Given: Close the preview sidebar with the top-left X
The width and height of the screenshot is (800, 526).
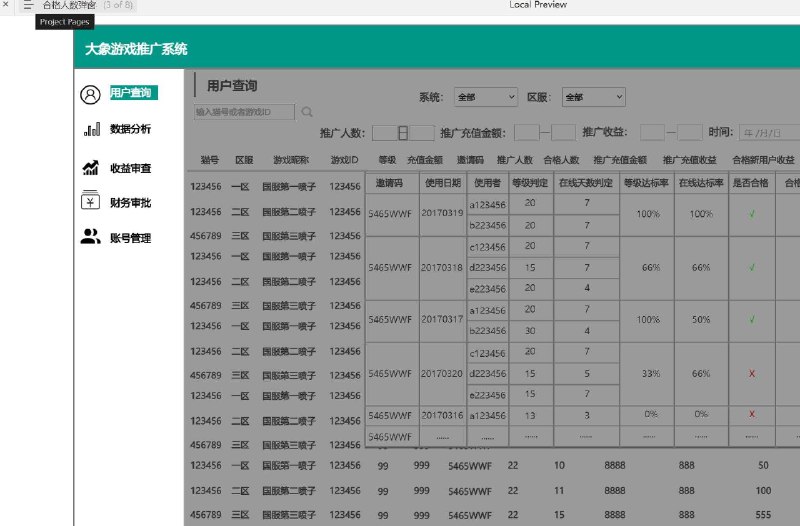Looking at the screenshot, I should point(6,5).
